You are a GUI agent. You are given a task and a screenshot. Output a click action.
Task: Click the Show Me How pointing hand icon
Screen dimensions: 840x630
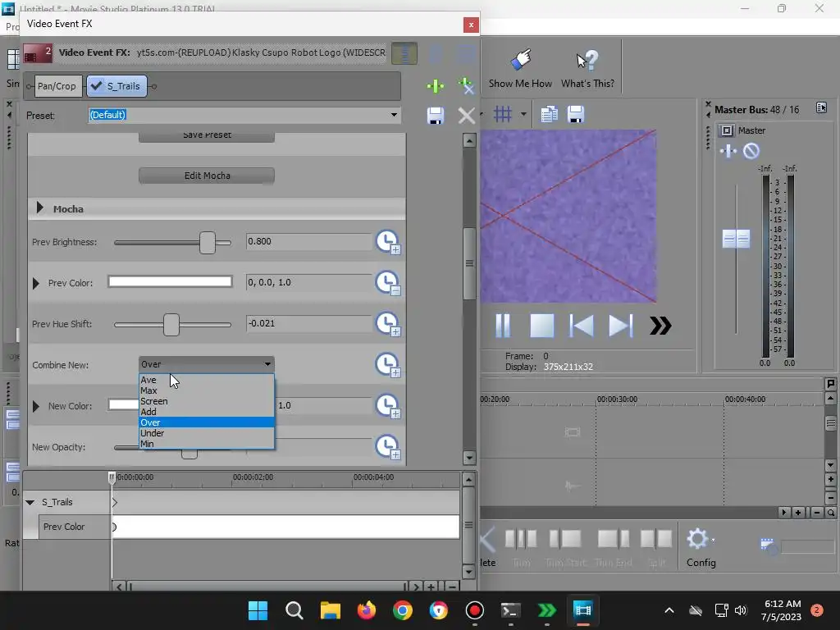pyautogui.click(x=520, y=61)
